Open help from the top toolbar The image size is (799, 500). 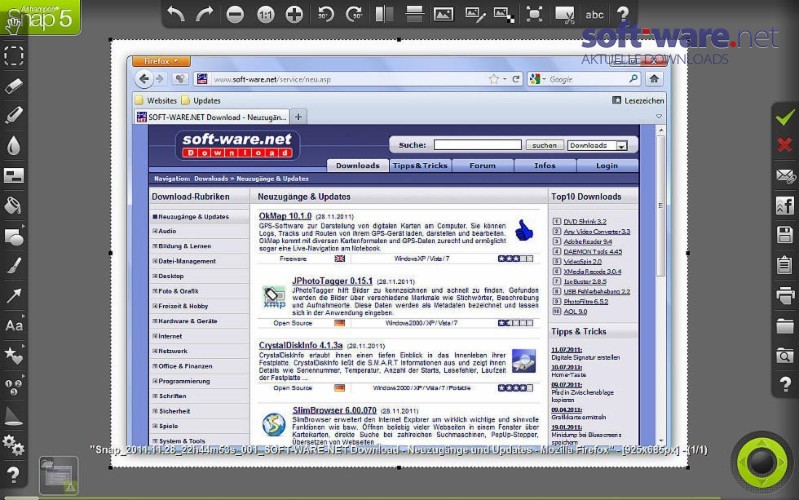click(x=622, y=14)
